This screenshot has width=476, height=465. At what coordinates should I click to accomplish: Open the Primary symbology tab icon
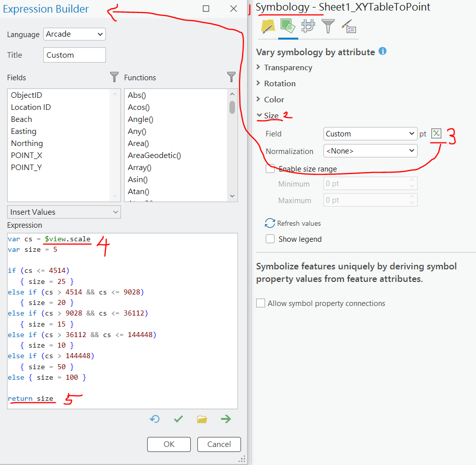[268, 27]
